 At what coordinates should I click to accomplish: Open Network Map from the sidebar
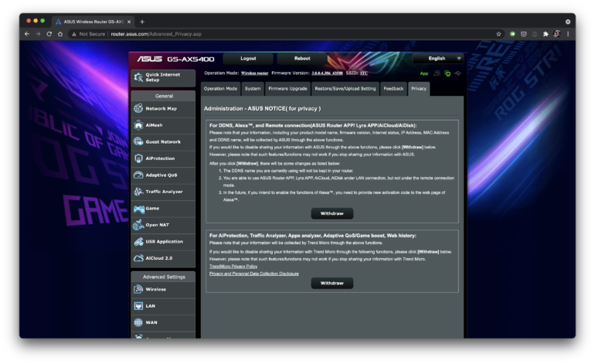click(x=163, y=108)
